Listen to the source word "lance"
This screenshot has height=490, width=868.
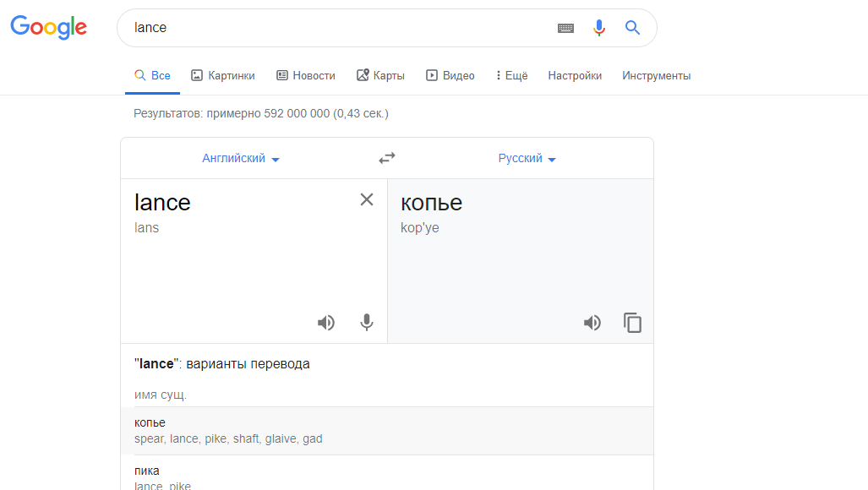[326, 323]
